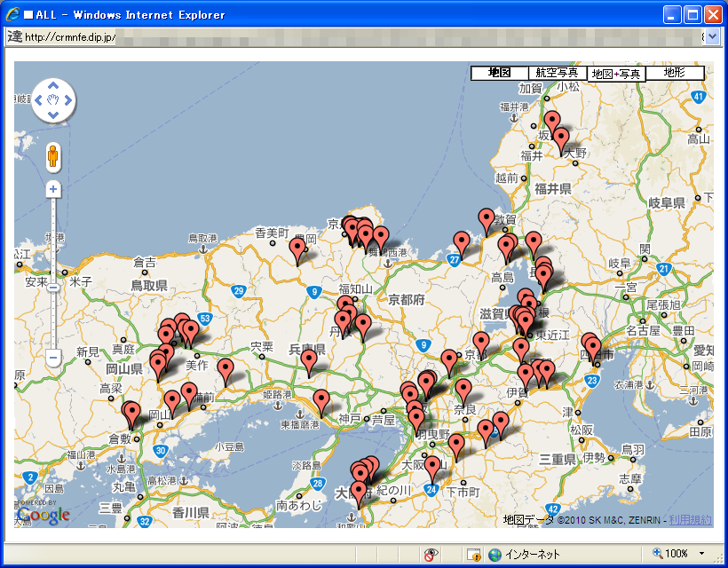Click the popup blocker status icon

[474, 554]
